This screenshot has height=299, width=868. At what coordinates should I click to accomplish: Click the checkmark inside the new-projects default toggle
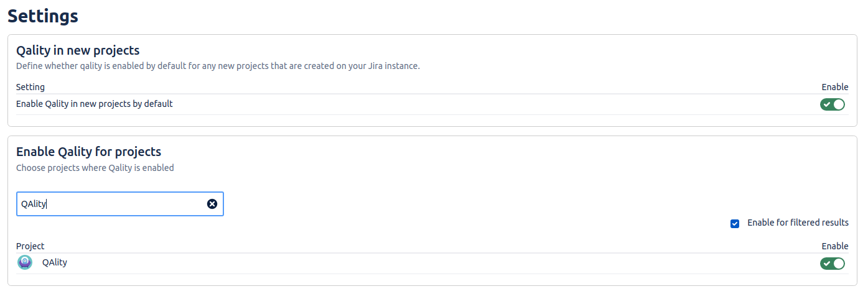pos(827,104)
